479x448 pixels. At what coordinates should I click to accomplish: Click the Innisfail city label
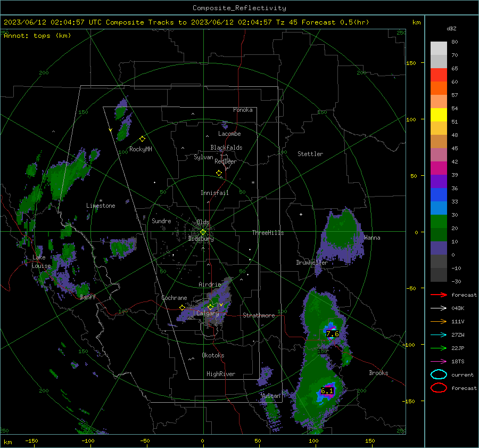coord(214,193)
